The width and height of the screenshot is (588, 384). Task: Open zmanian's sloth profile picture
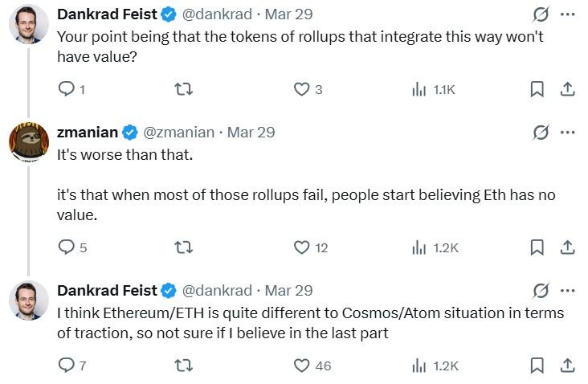tap(28, 142)
